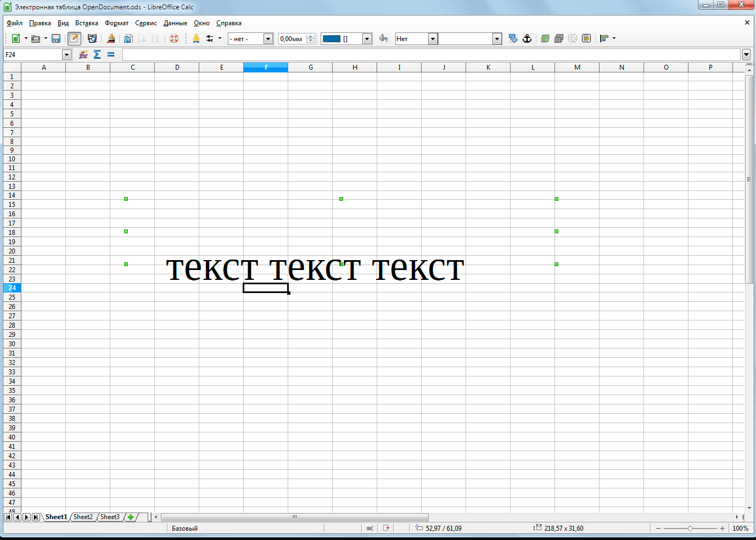
Task: Click the Clone Formatting paintbrush icon
Action: 111,38
